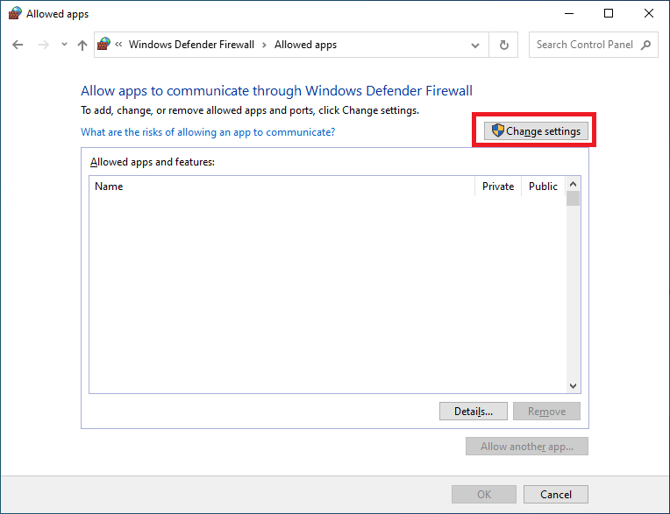Open Details for the selected app
The height and width of the screenshot is (514, 670).
473,411
